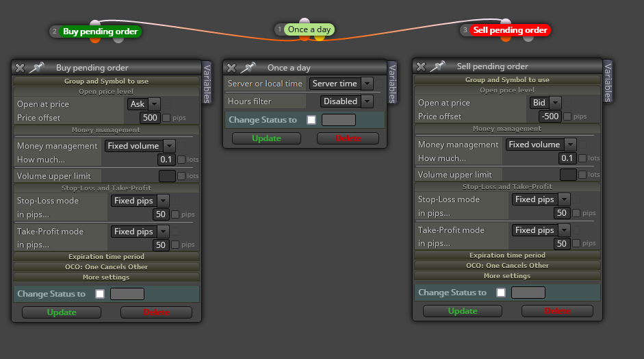
Task: Select the Once a day node
Action: pos(309,29)
